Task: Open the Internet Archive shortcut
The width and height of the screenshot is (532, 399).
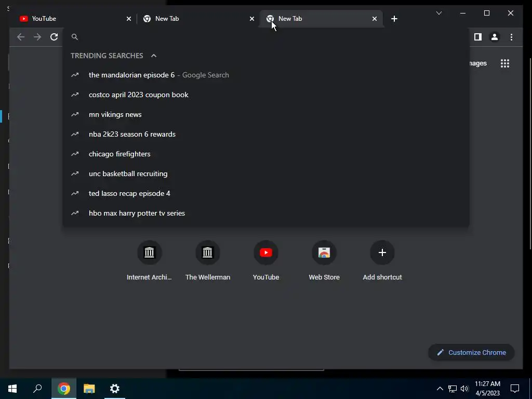Action: [149, 260]
